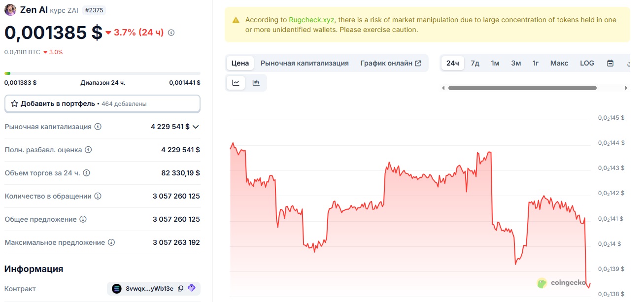Click the 24h low value 0,001383 $

(21, 83)
